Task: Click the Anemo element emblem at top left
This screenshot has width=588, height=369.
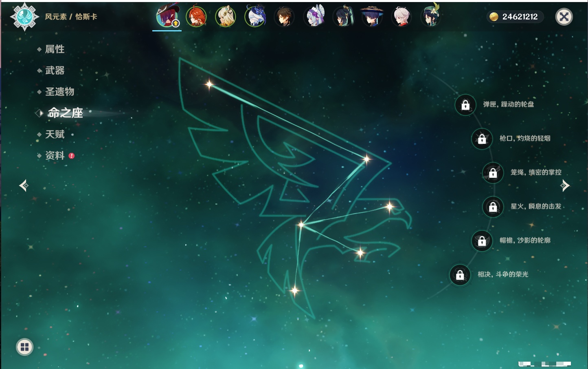Action: (x=24, y=17)
